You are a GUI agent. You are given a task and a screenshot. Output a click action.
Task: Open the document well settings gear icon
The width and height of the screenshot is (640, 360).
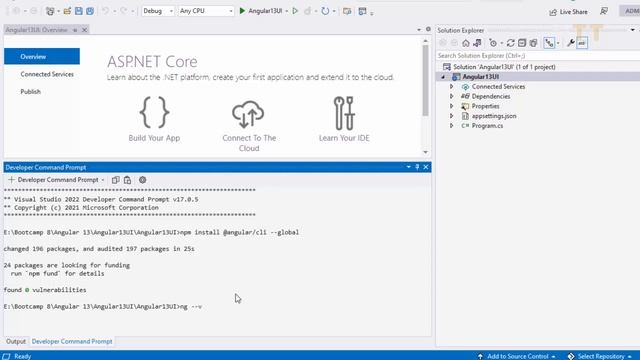(x=428, y=29)
